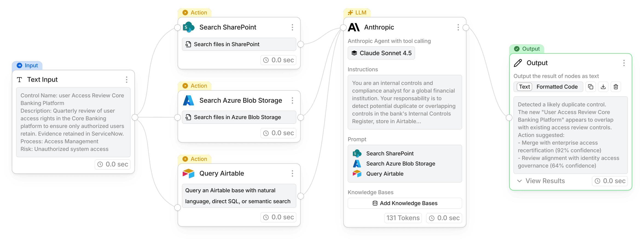Click the Azure logo on Search Azure Blob Storage node

click(x=188, y=101)
